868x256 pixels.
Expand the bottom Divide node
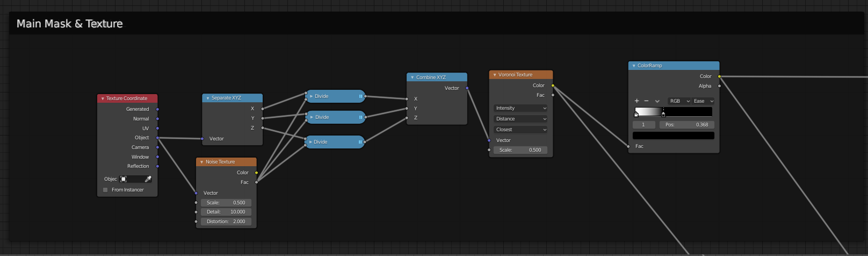pyautogui.click(x=310, y=142)
